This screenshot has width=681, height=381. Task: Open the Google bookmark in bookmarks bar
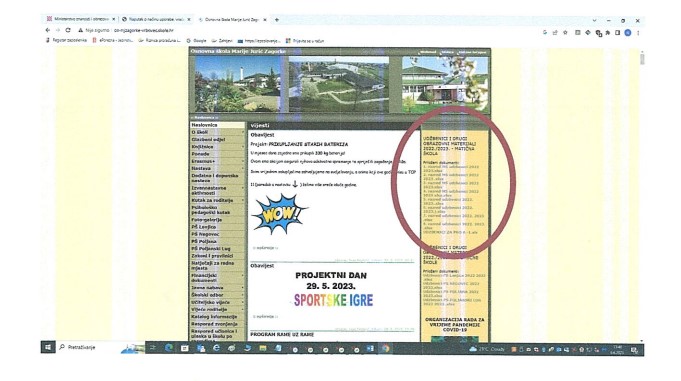[x=197, y=41]
